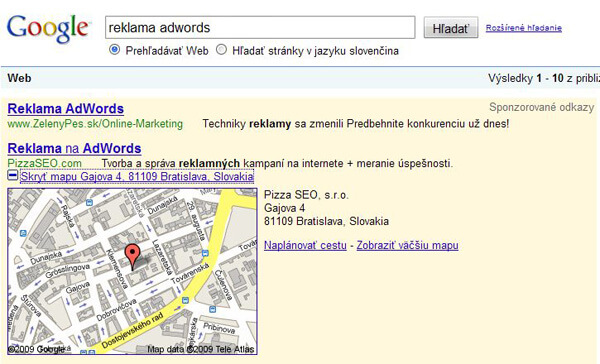Viewport: 600px width, 364px height.
Task: Click transit stop icon near Lazaretská on map
Action: (x=205, y=253)
